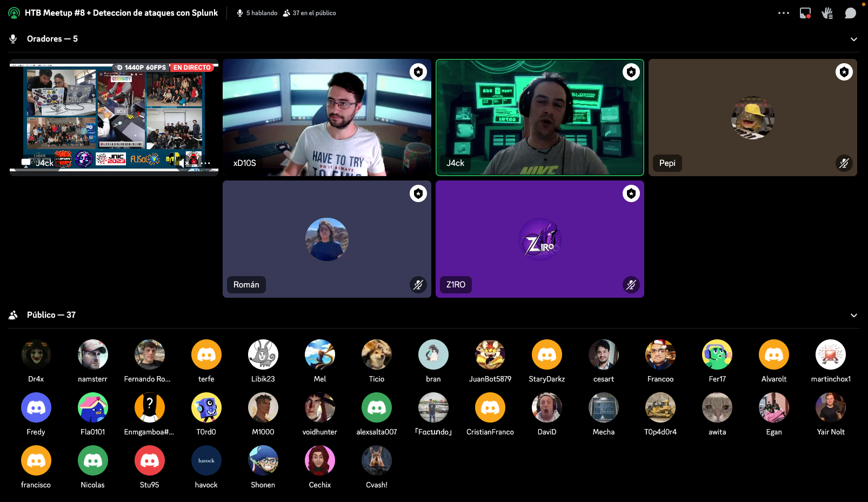868x502 pixels.
Task: Open the three-dots more options menu in header
Action: point(783,13)
